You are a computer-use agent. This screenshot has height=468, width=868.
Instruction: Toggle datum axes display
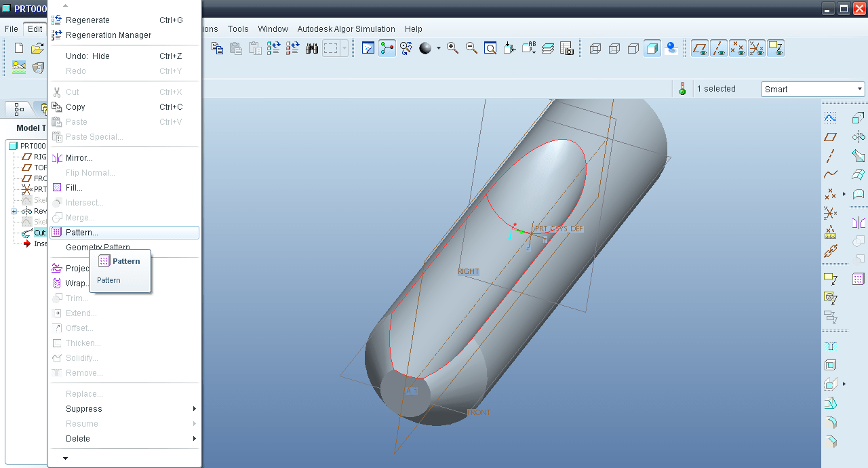pos(719,48)
